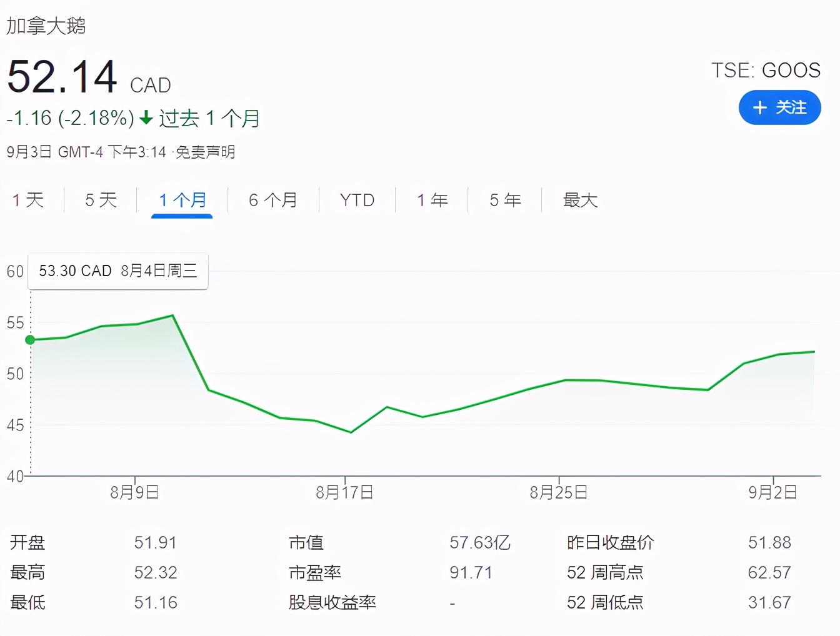Click the 过去 1 个月 period text
840x636 pixels.
209,117
